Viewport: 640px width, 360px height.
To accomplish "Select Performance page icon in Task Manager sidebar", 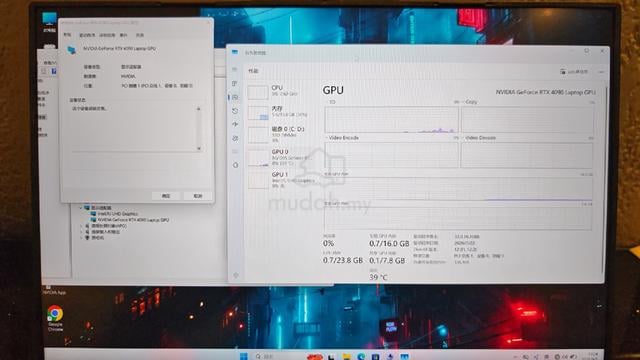I will 235,97.
